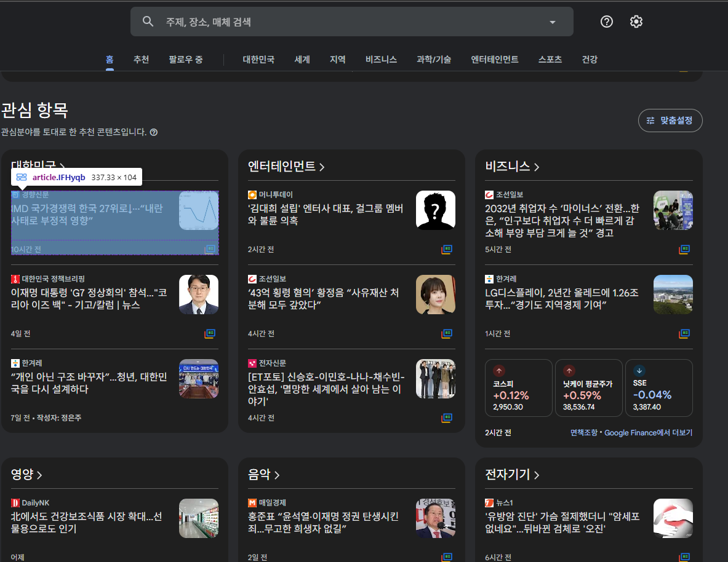
Task: Click 한겨레 logo above '개인 아닌 구조 바꾸자' article
Action: coord(15,363)
